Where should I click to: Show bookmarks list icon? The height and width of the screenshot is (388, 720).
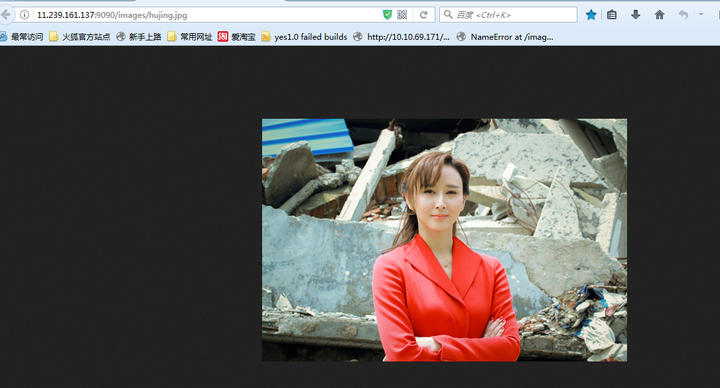(x=612, y=15)
